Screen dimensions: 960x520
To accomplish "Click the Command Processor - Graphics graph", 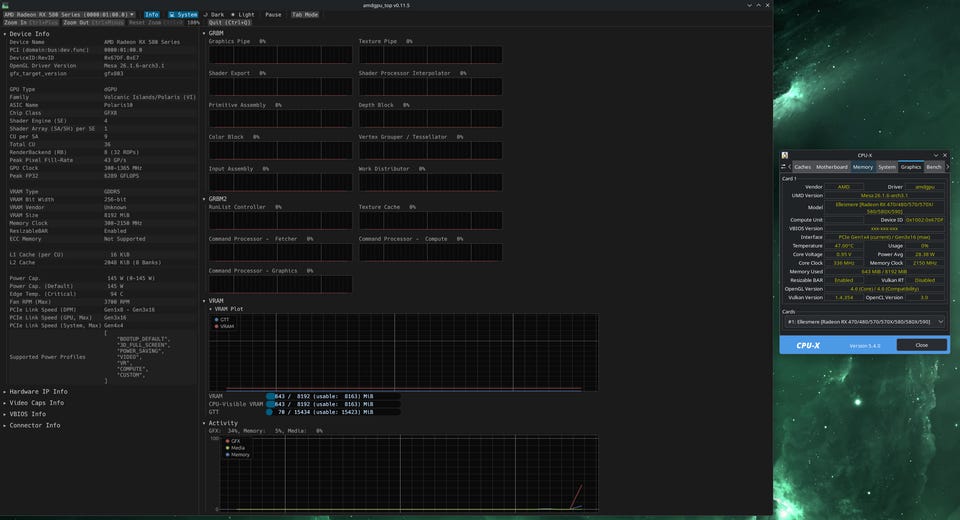I will (x=280, y=284).
